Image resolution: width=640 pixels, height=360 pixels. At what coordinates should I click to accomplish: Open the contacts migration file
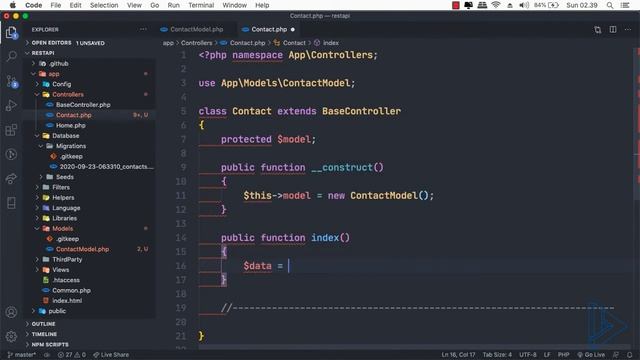pyautogui.click(x=106, y=167)
